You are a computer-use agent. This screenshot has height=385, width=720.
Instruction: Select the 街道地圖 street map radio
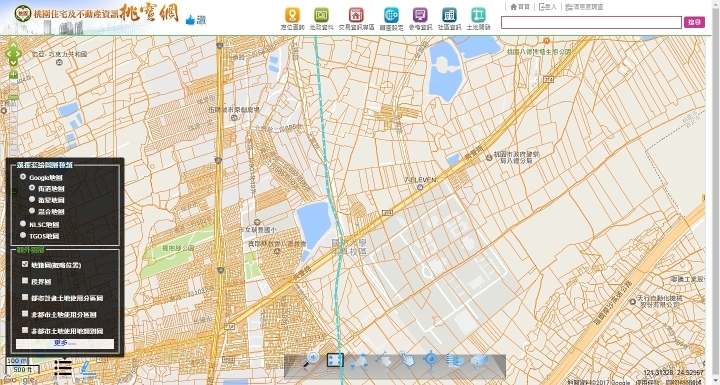(32, 188)
